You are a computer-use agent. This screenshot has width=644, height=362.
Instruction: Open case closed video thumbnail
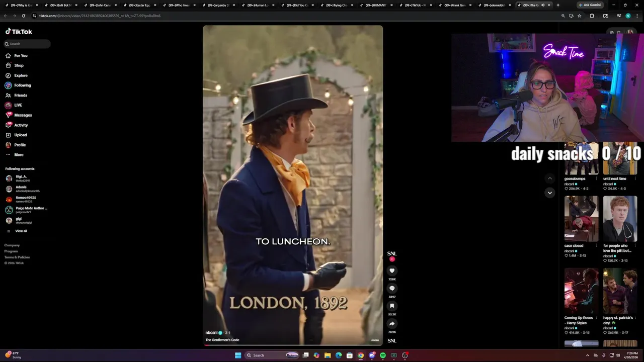point(581,219)
